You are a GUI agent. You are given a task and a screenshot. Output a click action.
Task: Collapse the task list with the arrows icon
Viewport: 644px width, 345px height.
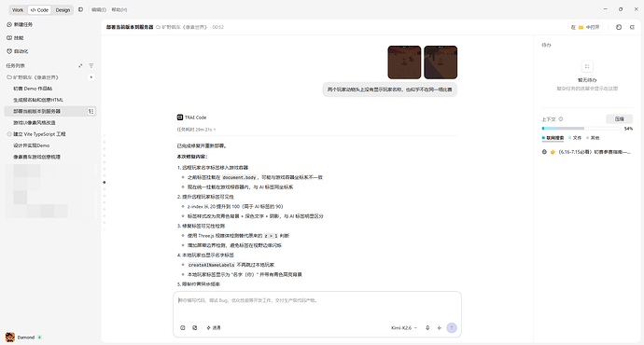(80, 65)
